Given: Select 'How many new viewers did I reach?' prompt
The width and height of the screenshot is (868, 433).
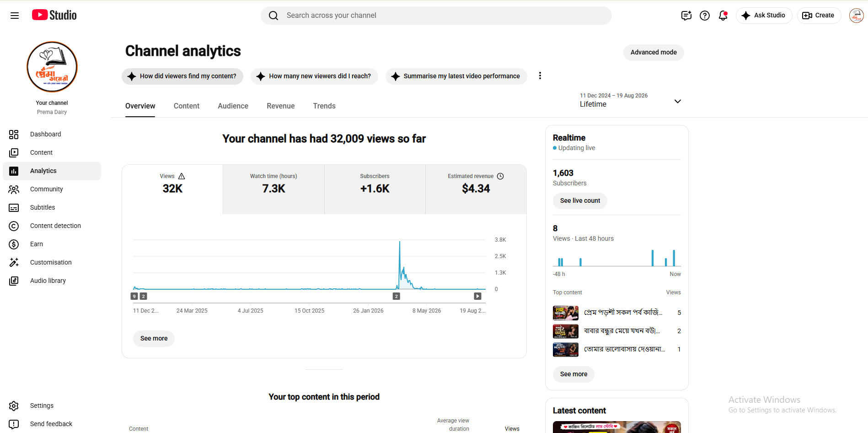Looking at the screenshot, I should pyautogui.click(x=314, y=76).
